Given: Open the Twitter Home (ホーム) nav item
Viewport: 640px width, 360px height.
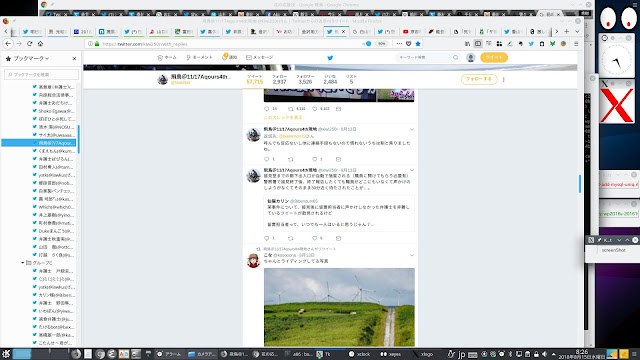Looking at the screenshot, I should pyautogui.click(x=167, y=58).
